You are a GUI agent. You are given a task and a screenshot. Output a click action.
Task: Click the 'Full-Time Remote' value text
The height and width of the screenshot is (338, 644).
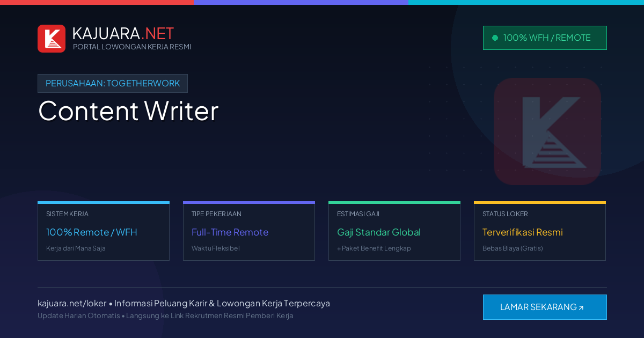pyautogui.click(x=230, y=232)
